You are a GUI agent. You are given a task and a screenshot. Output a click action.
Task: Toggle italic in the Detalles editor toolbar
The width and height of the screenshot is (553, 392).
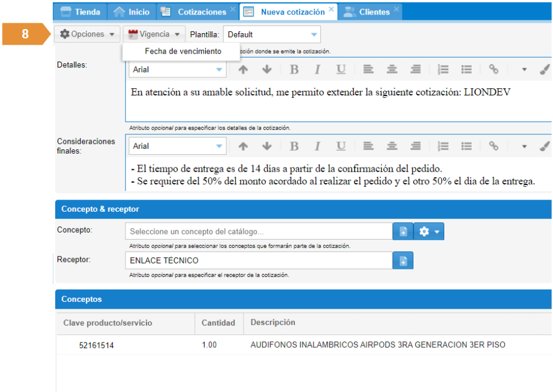tap(317, 69)
